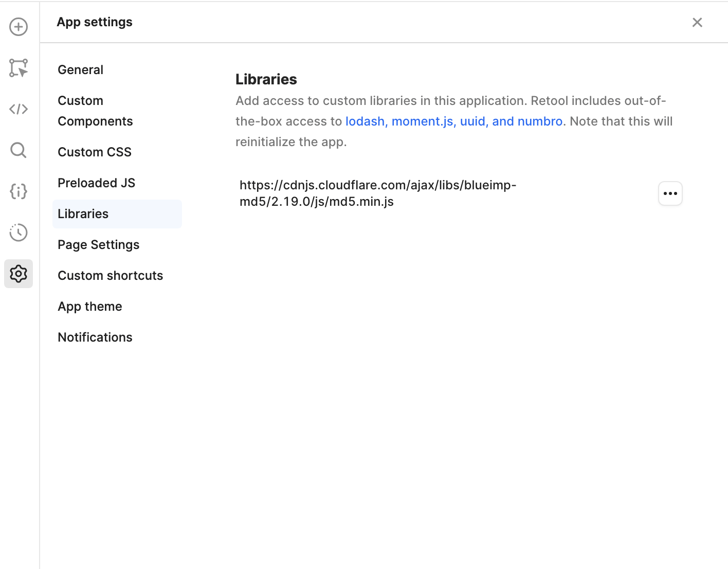Close the App settings panel
The width and height of the screenshot is (728, 569).
coord(697,22)
